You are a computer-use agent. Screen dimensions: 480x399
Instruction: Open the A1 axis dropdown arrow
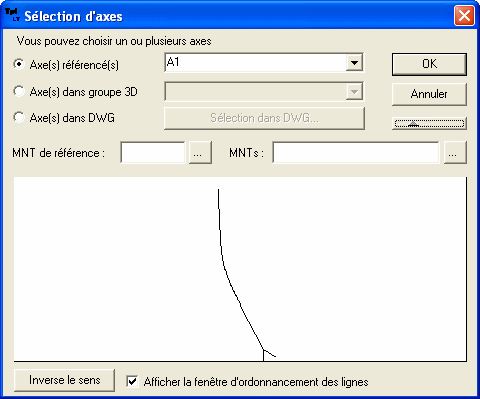point(354,62)
